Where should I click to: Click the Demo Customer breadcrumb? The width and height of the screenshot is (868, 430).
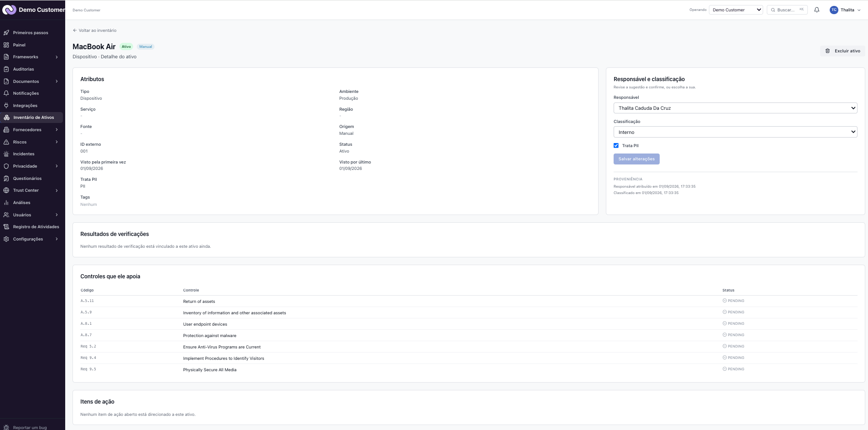click(x=87, y=10)
